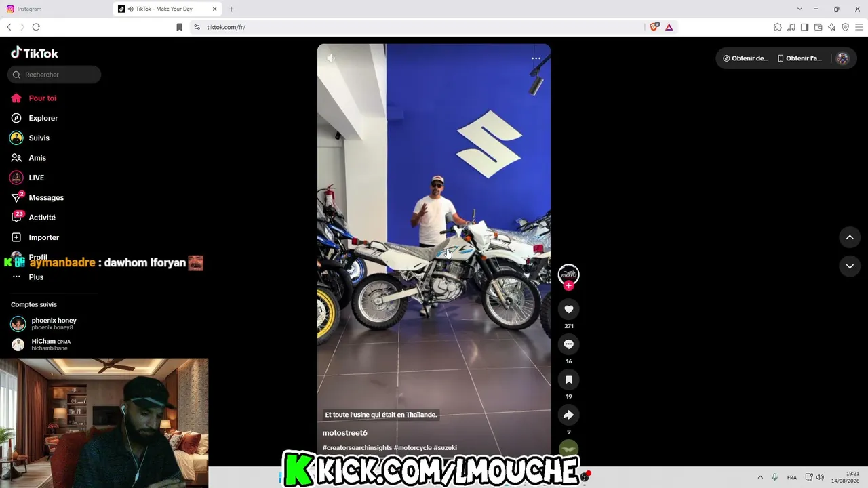Go to the next video with down chevron
Screen dimensions: 868x488
[x=850, y=266]
